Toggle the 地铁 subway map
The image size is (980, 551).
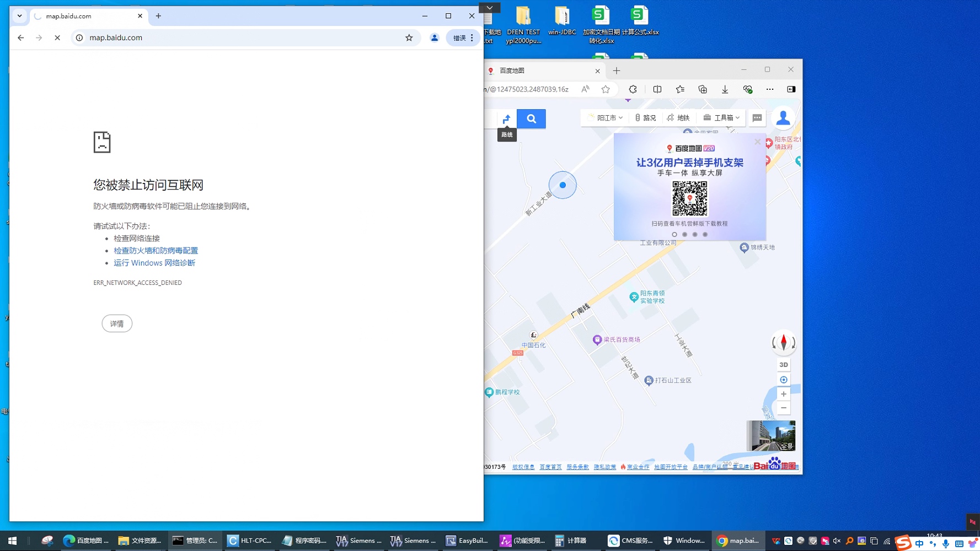678,118
